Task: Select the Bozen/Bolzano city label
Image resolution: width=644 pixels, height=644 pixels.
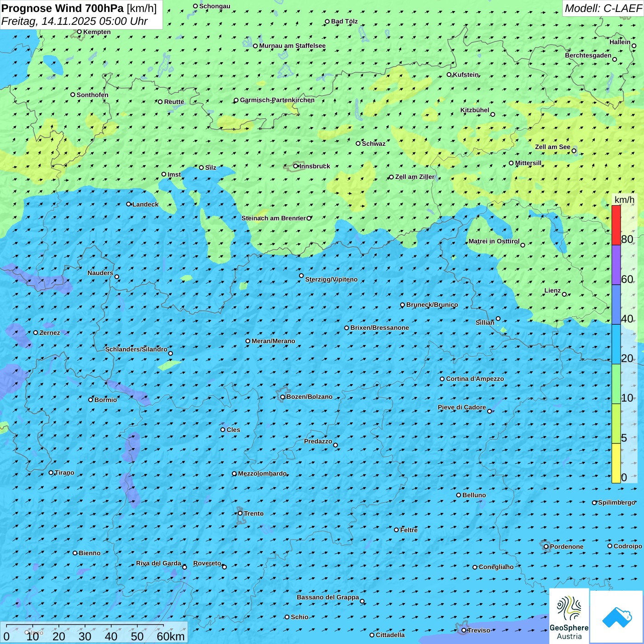Action: click(x=309, y=397)
